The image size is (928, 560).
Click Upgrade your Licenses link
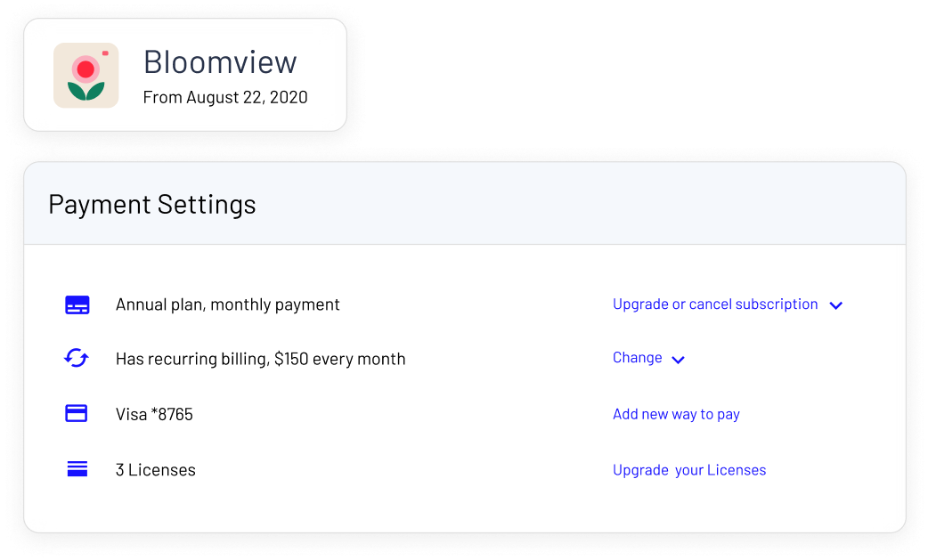[x=689, y=470]
